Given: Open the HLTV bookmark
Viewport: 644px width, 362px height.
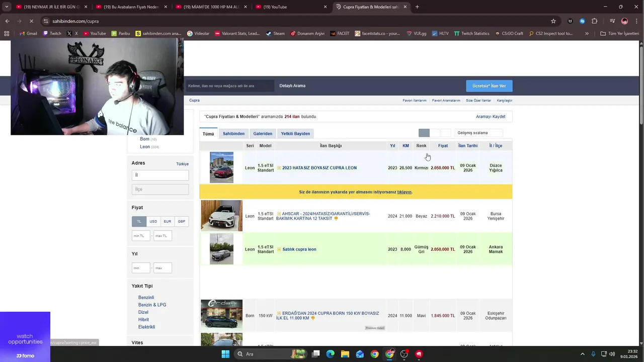Looking at the screenshot, I should point(440,34).
